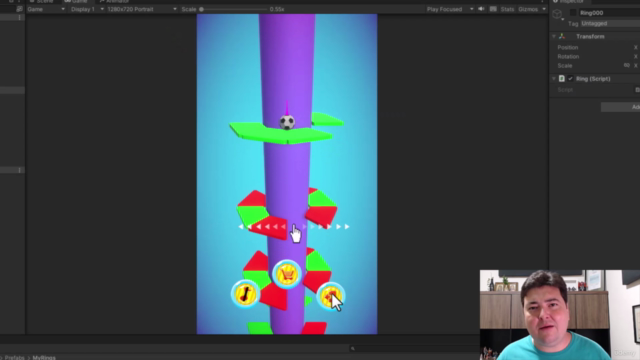The image size is (640, 360).
Task: Open the Play Focused dropdown
Action: (450, 9)
